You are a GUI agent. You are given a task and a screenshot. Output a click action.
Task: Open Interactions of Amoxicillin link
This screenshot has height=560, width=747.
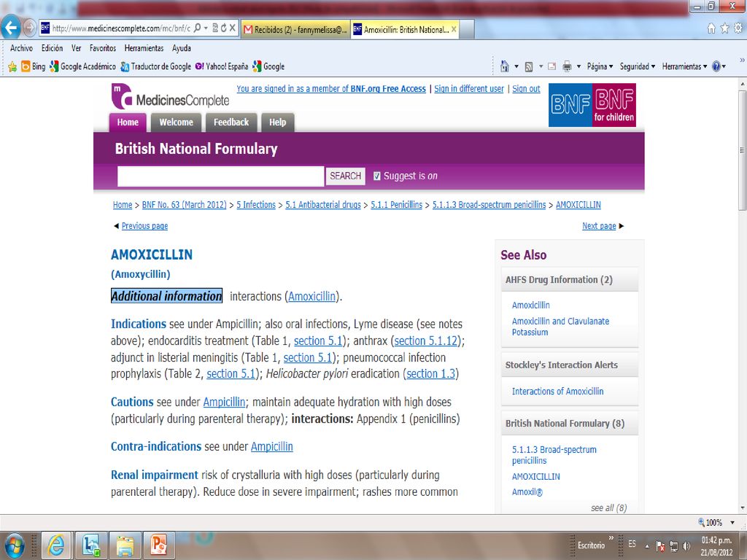point(557,392)
